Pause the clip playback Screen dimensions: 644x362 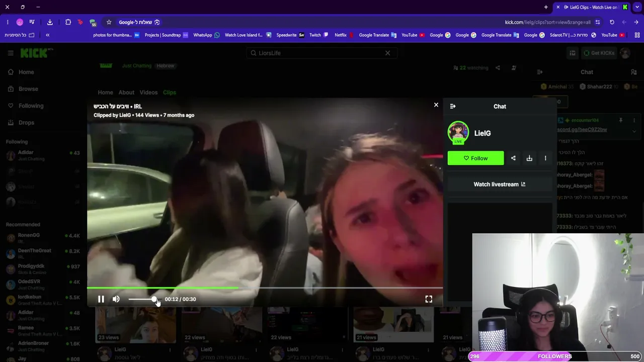tap(101, 299)
